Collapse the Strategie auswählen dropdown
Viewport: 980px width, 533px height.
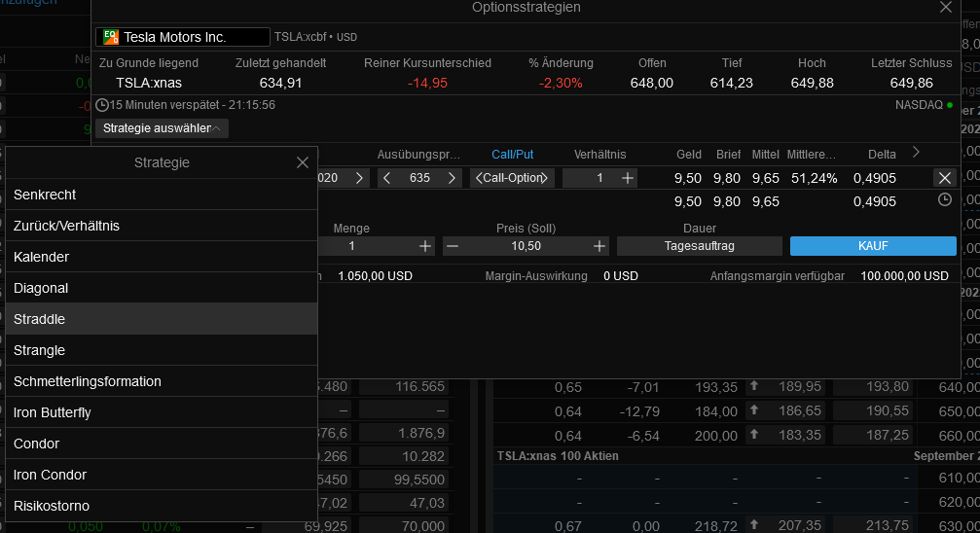point(162,128)
